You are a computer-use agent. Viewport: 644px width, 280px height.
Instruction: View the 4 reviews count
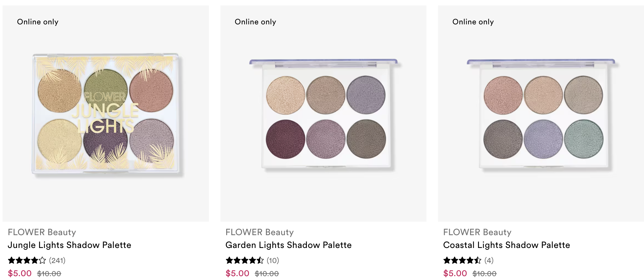coord(489,260)
